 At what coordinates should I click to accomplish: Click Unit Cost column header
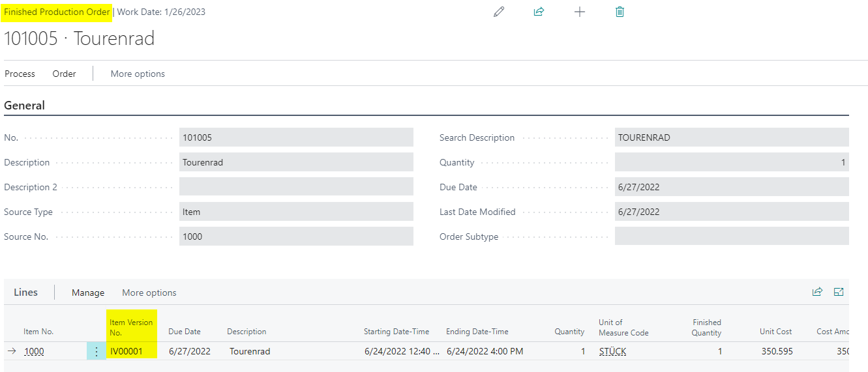[776, 332]
